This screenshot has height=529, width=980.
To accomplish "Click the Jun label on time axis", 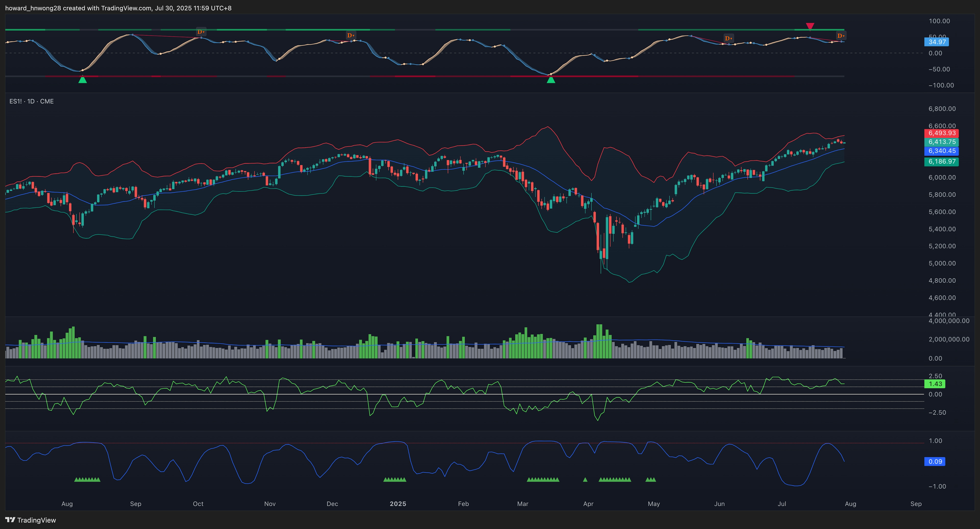I will (719, 503).
